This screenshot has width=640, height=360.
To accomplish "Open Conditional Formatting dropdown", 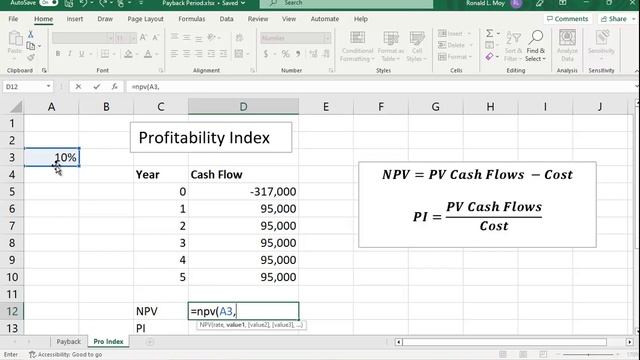I will point(358,46).
